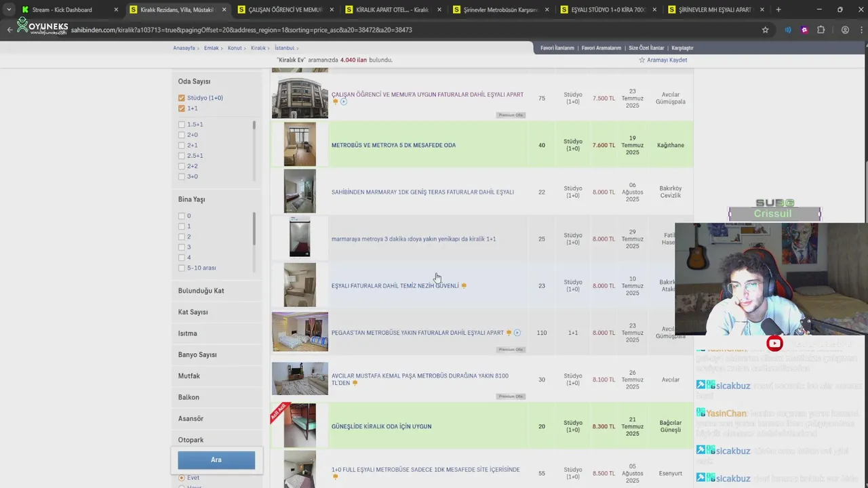Open GÜNEŞLİDE KİRALIK ODA listing
The width and height of the screenshot is (868, 488).
(x=381, y=426)
